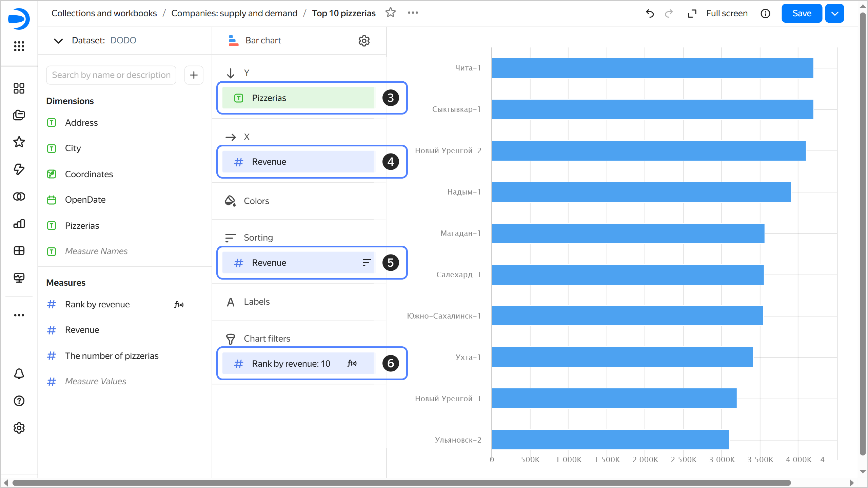Collapse the Dataset section chevron
868x488 pixels.
point(58,41)
